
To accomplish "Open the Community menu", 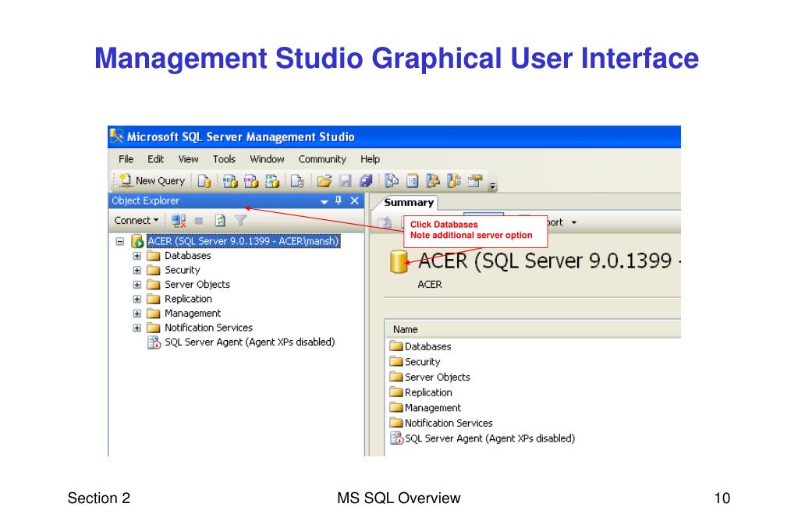I will (322, 159).
